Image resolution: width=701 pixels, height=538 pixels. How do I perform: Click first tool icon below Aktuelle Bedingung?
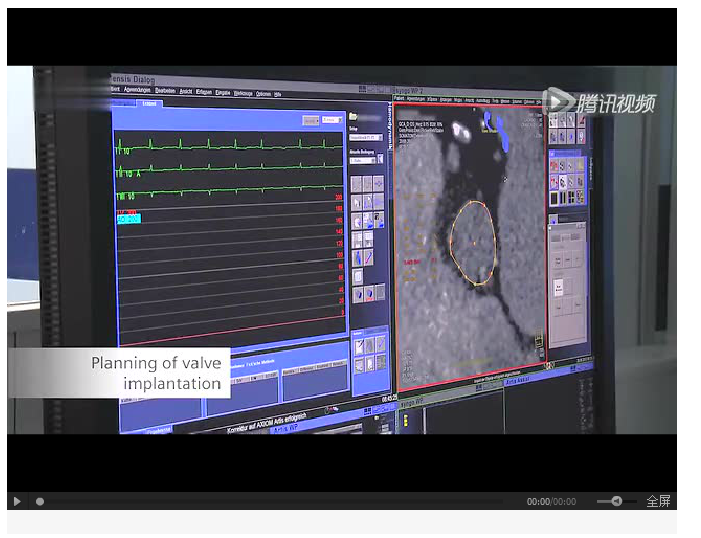tap(356, 184)
